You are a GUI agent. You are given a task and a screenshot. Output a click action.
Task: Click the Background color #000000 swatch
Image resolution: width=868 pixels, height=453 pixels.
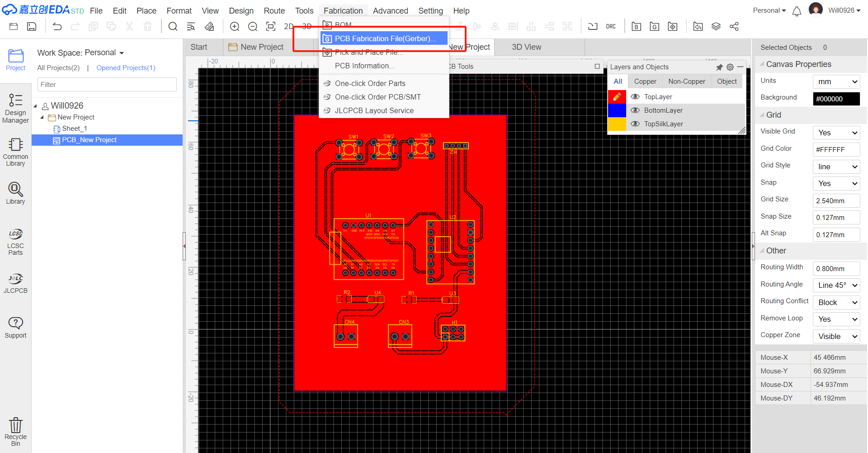836,99
